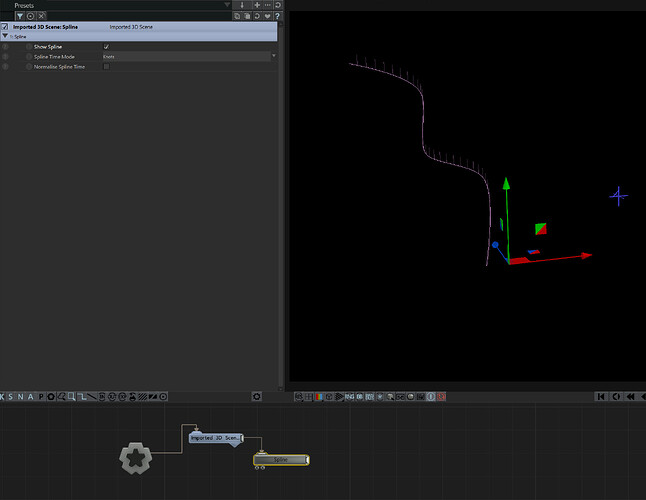Click the animate dot beside Spline Time Mode

(x=29, y=56)
